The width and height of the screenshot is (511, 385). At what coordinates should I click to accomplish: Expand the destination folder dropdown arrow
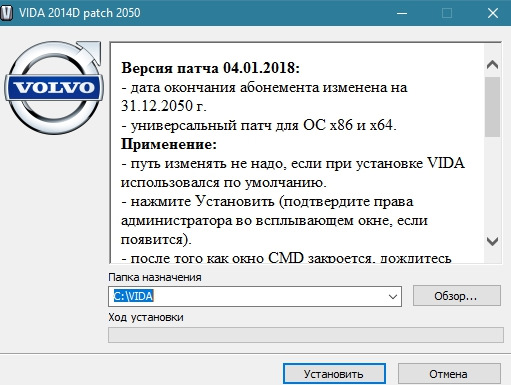393,296
